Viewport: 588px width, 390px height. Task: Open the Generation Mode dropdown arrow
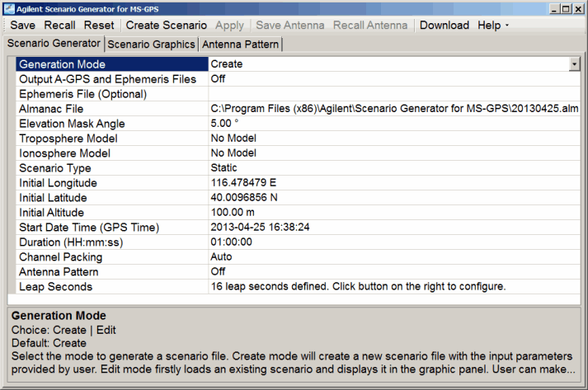click(x=574, y=64)
